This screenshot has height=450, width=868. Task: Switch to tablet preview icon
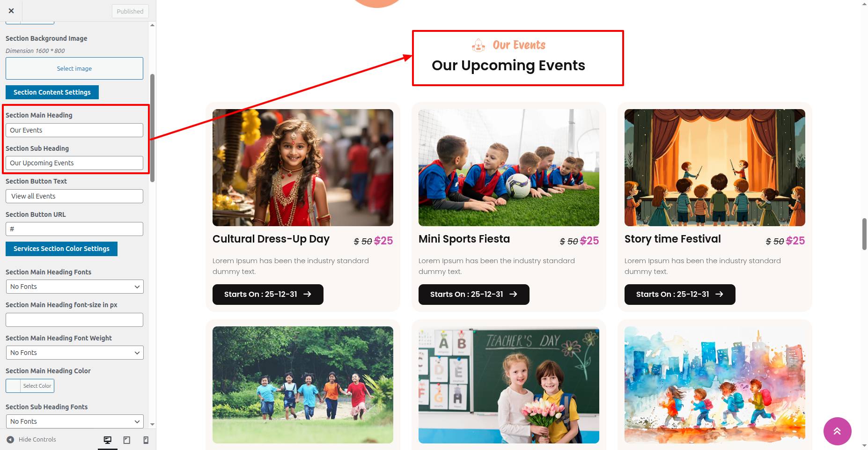click(x=127, y=440)
